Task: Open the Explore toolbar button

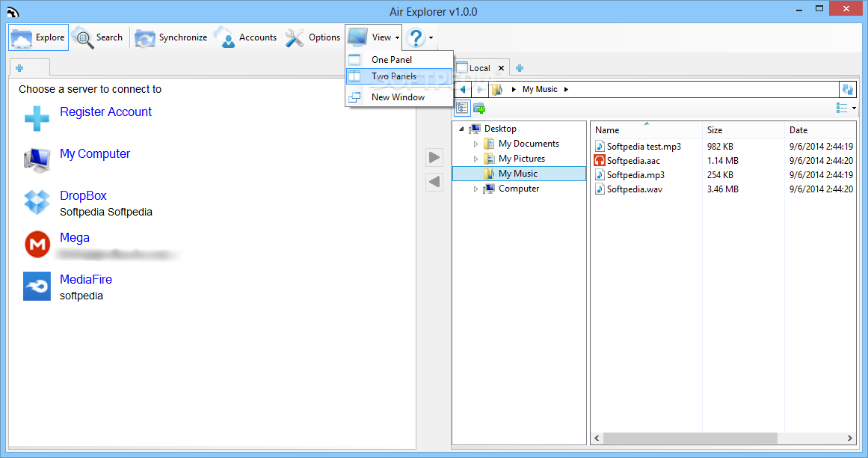Action: tap(38, 37)
